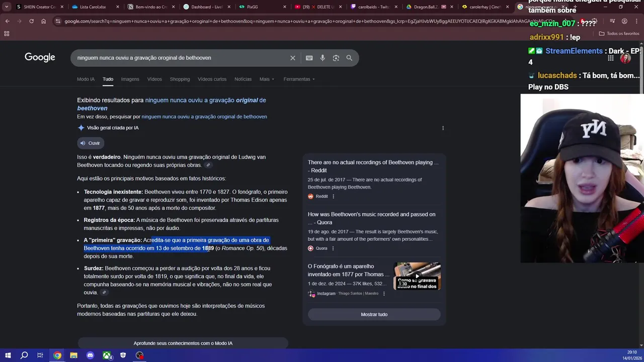
Task: Click 'Mostrar tudo' sources button
Action: 374,314
